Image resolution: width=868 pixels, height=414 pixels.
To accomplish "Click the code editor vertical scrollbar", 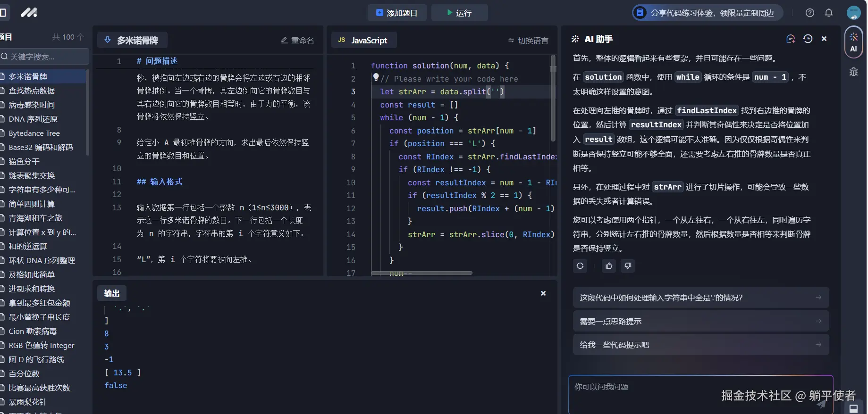I will click(553, 98).
